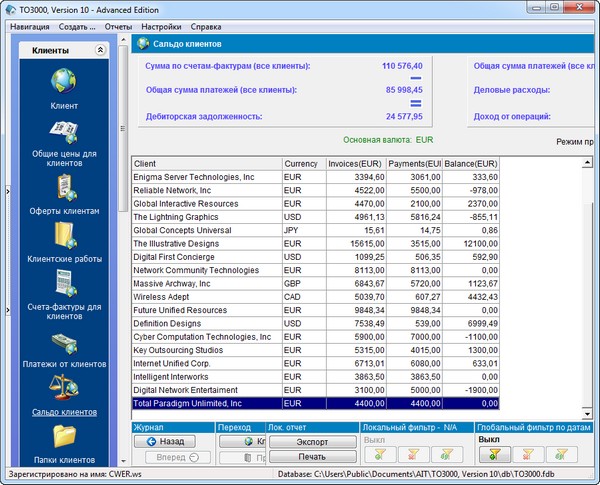Image resolution: width=600 pixels, height=485 pixels.
Task: Click the Оферты клиентам icon
Action: [64, 187]
